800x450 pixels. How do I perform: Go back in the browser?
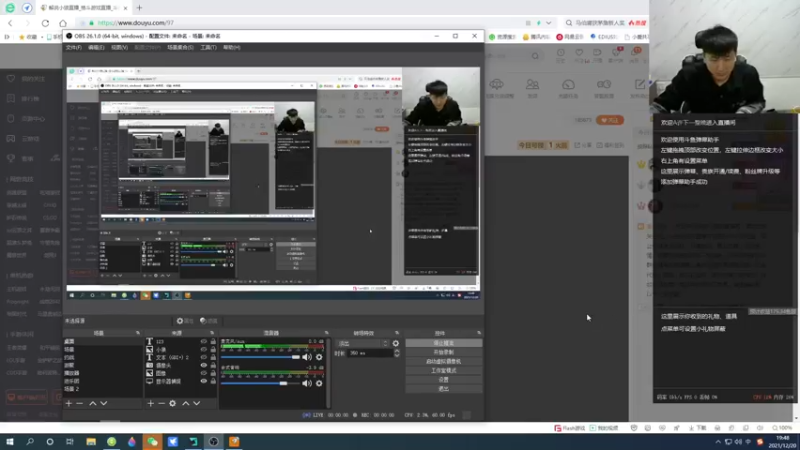tap(10, 23)
